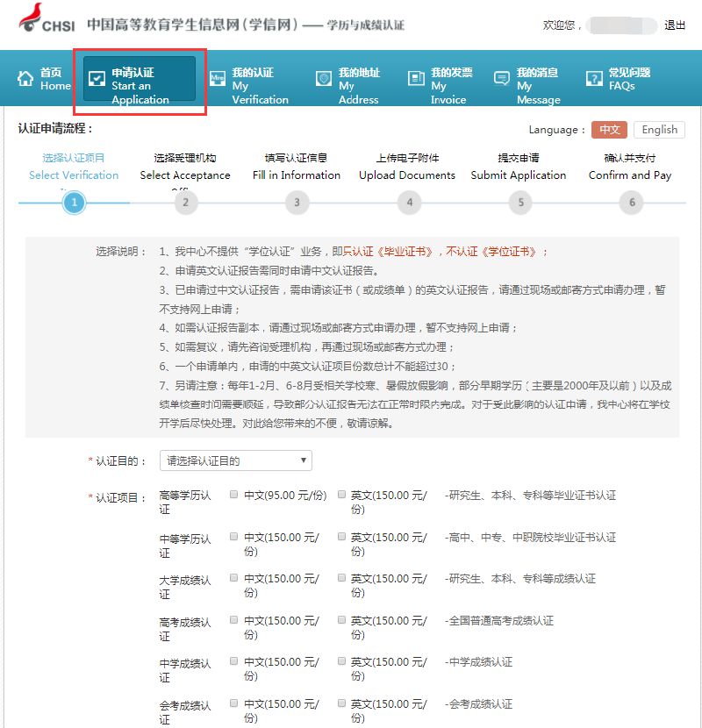Click step 6 circle in progress bar

[632, 203]
